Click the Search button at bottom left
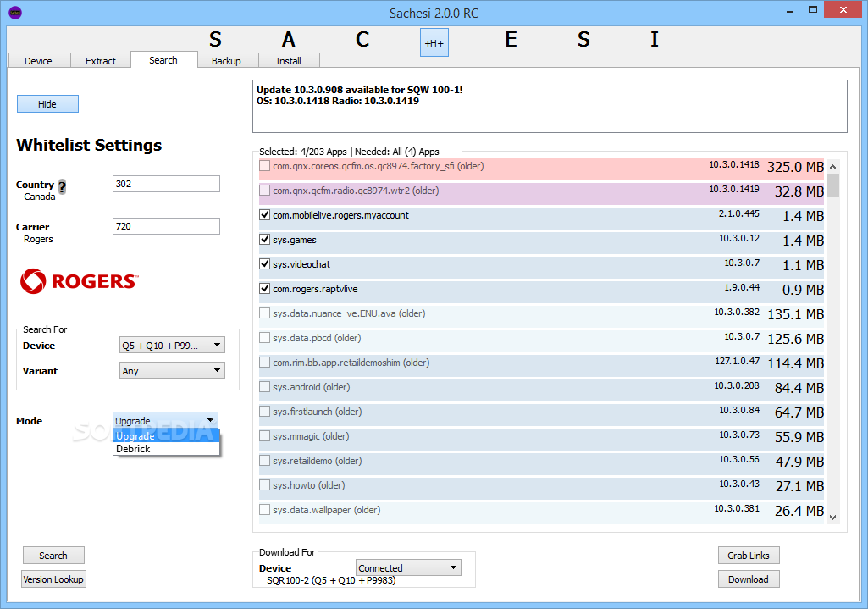 click(53, 556)
